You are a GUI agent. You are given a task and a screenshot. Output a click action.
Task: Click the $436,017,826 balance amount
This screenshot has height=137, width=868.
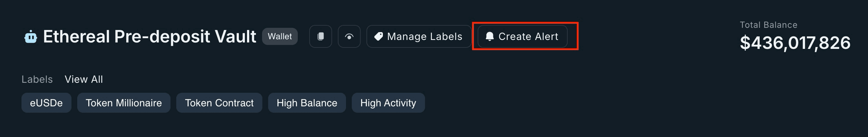[x=795, y=43]
